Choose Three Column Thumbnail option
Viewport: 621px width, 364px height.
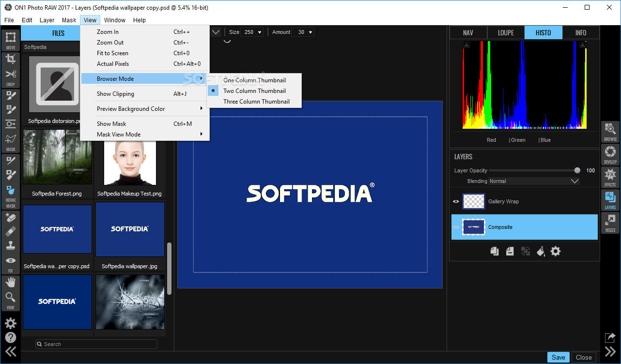coord(256,102)
